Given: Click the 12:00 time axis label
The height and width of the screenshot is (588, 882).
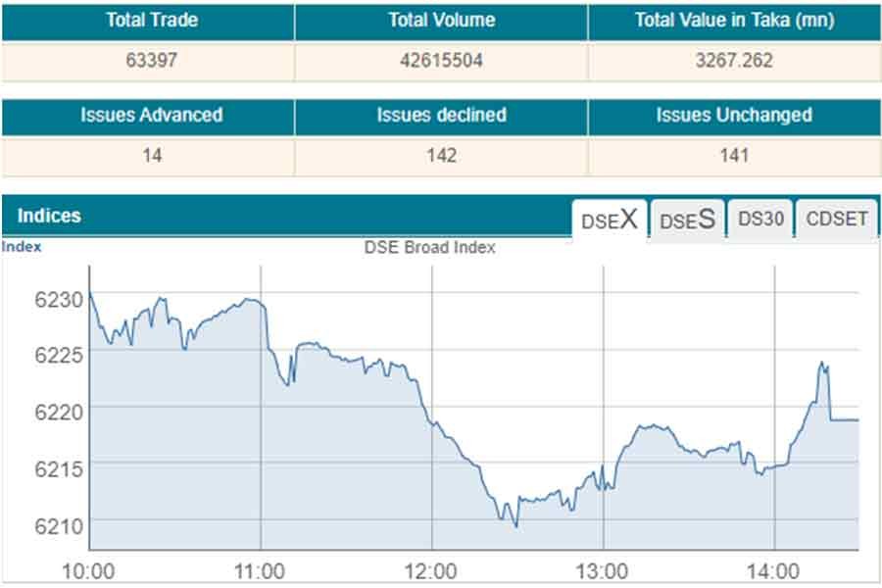Looking at the screenshot, I should point(431,571).
